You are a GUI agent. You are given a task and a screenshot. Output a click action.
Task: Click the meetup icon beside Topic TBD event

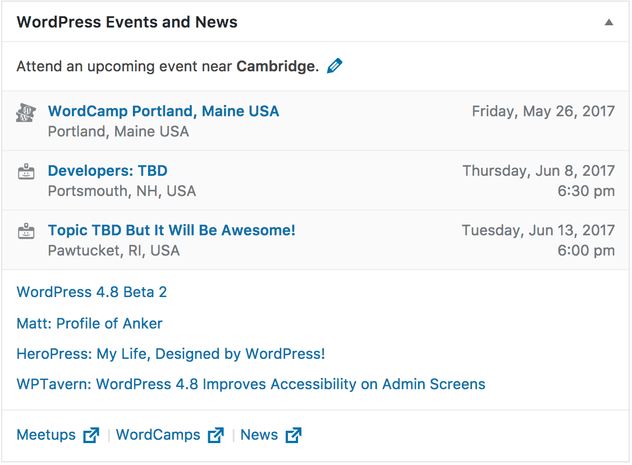click(26, 231)
